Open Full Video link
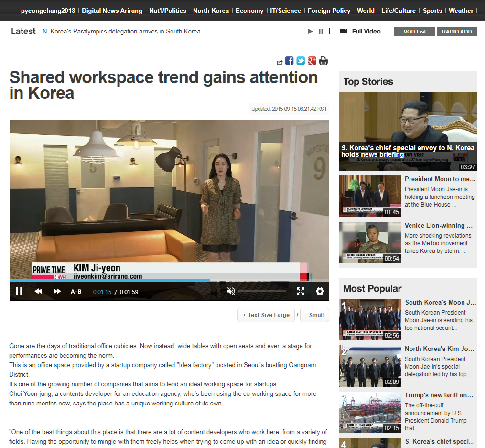Viewport: 485px width, 448px height. coord(360,31)
